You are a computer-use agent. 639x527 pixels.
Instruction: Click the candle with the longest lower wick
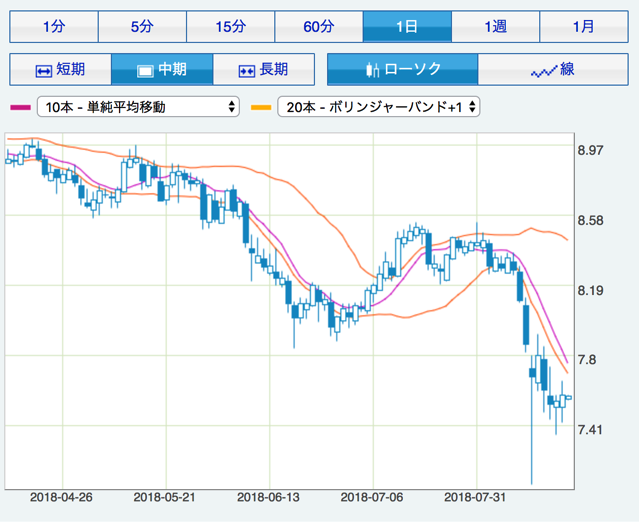tap(532, 419)
